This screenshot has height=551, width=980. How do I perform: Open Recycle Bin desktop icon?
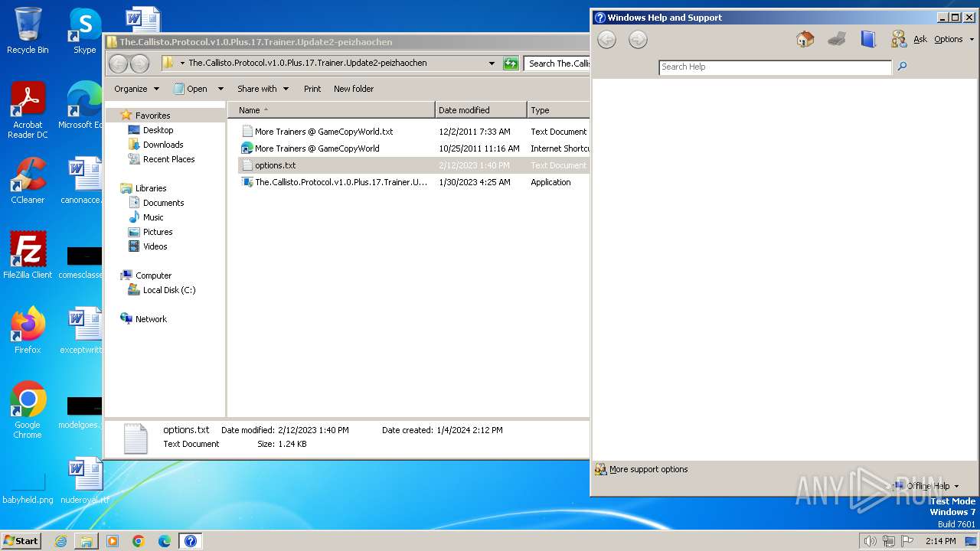pyautogui.click(x=28, y=31)
